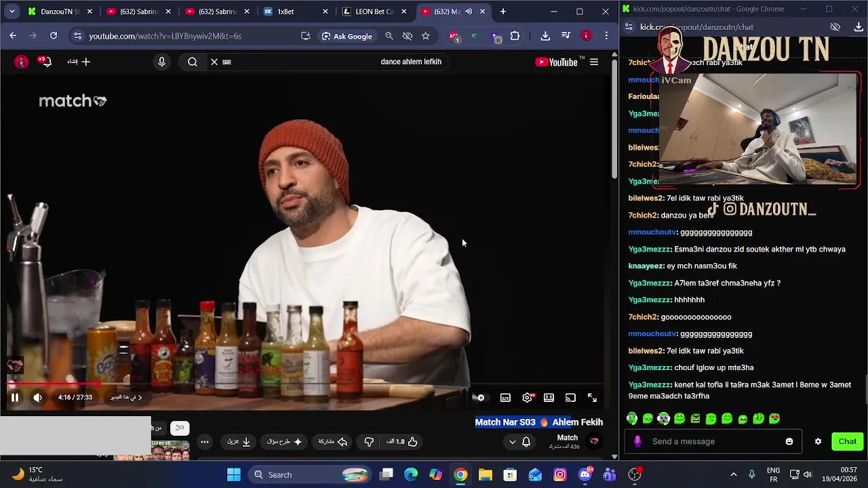Click the Ask Google button
Screen dimensions: 868x488
[x=347, y=36]
